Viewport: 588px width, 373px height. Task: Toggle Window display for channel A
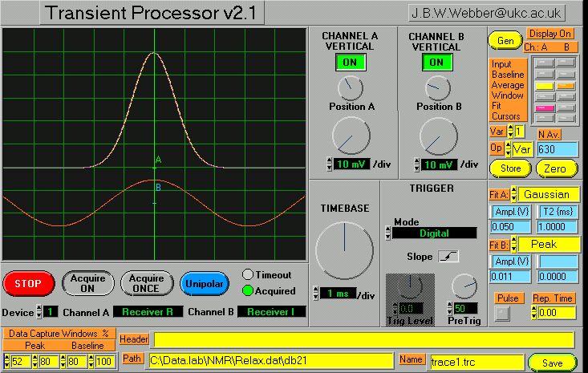[545, 97]
